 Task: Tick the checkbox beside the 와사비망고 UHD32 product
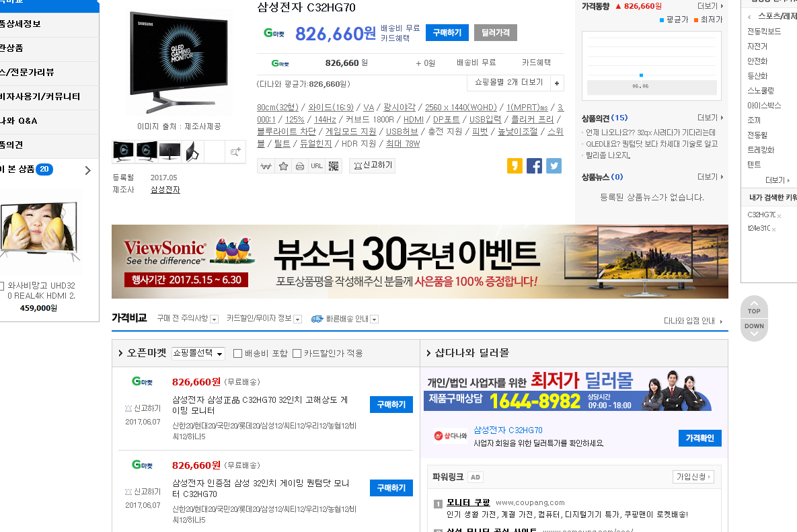point(2,286)
